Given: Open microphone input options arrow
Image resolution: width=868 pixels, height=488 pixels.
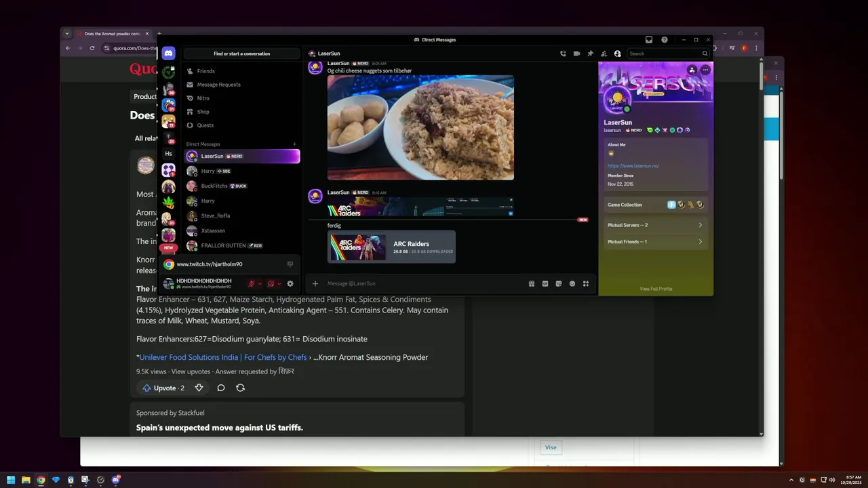Looking at the screenshot, I should coord(260,283).
